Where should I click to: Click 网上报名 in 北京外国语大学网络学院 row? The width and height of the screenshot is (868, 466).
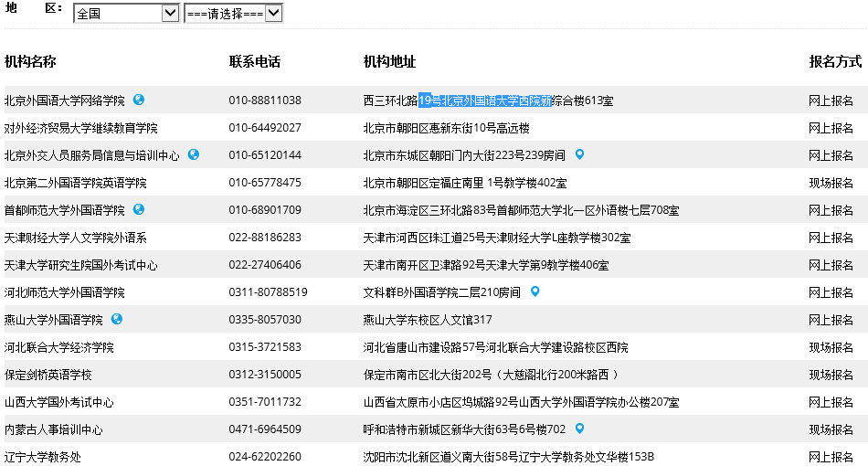[x=831, y=101]
